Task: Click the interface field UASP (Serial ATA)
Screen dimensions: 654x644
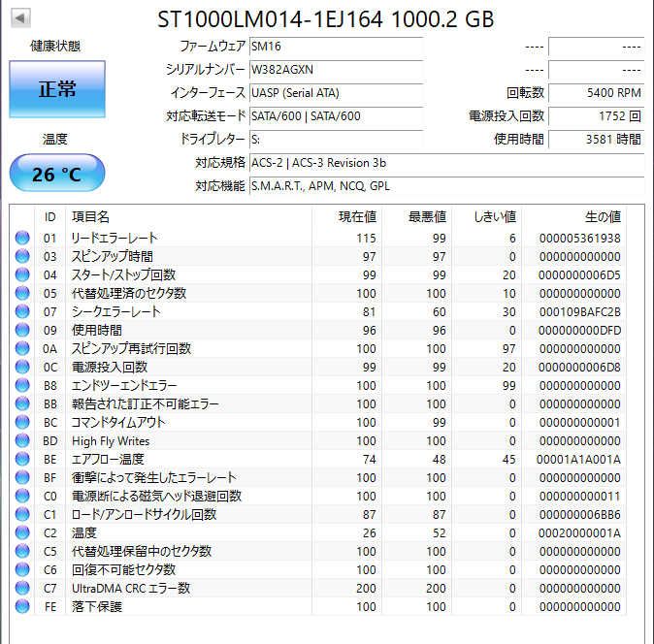Action: tap(336, 93)
